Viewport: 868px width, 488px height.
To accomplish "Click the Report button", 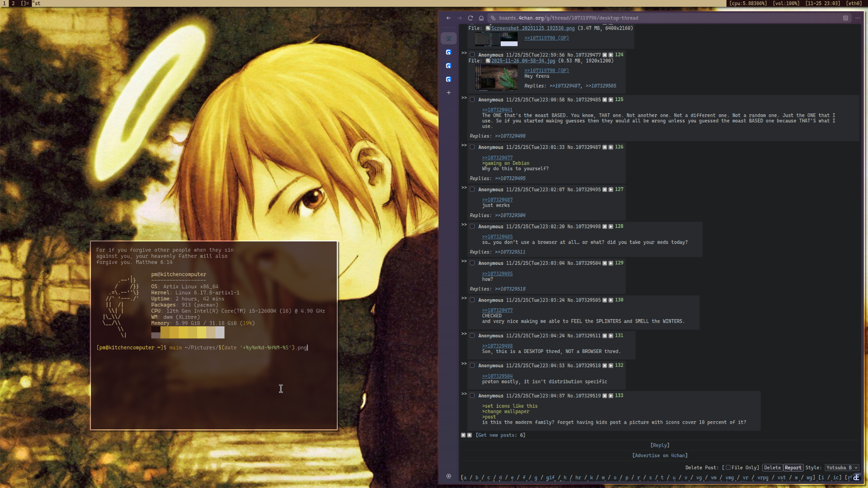I will coord(792,468).
